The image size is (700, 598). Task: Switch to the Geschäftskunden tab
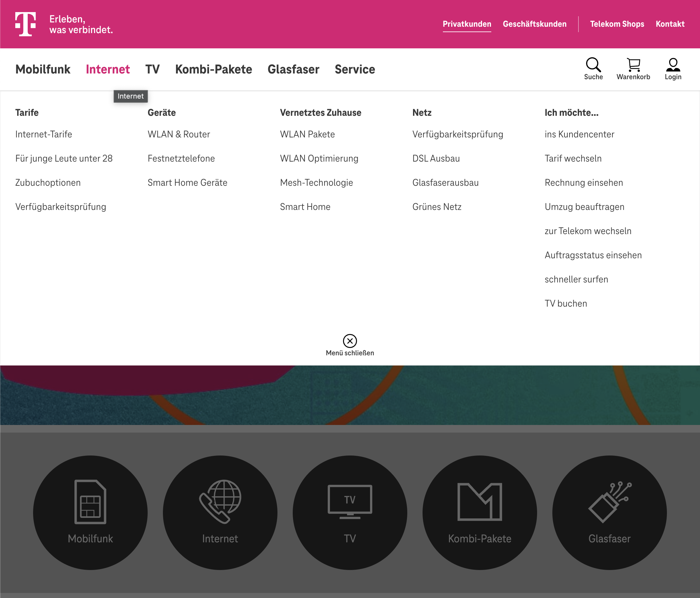tap(535, 24)
